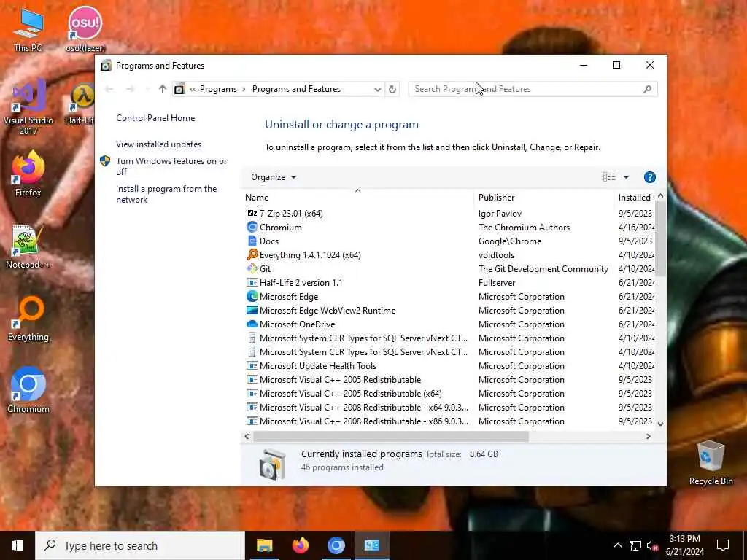Click the horizontal scrollbar thumb

tap(391, 436)
